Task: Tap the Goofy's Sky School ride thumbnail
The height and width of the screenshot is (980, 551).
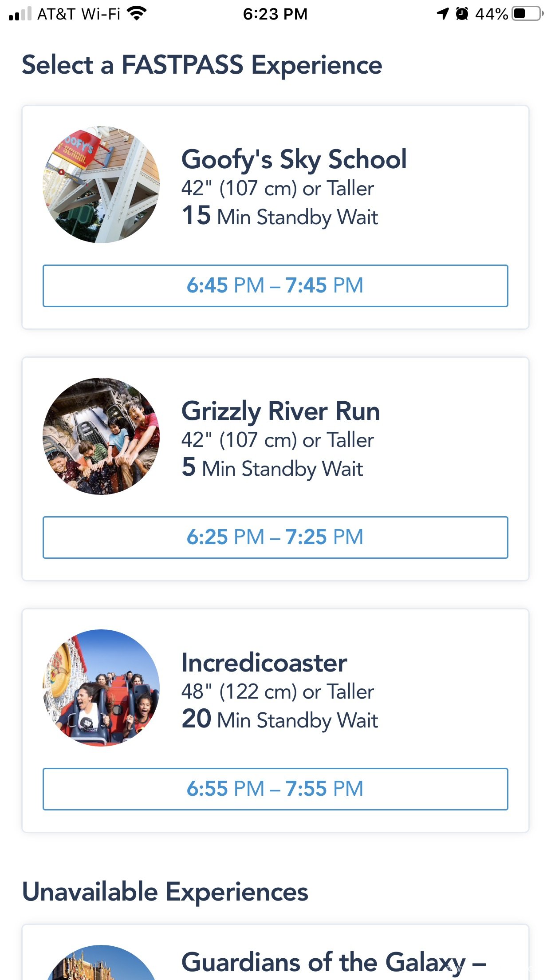Action: click(101, 185)
